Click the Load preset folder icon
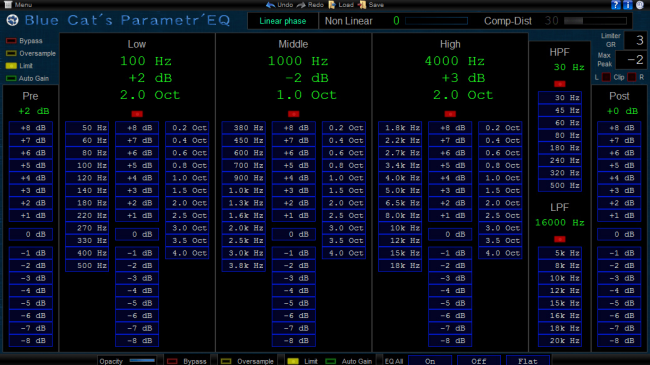650x365 pixels. click(x=332, y=5)
